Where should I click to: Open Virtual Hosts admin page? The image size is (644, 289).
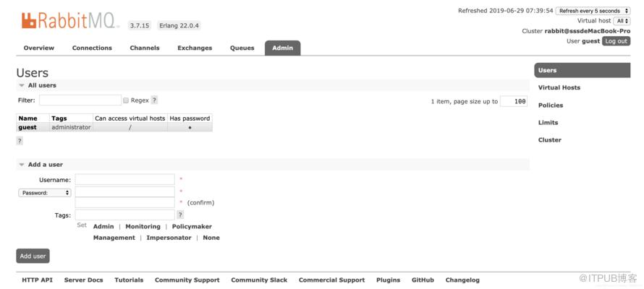coord(559,87)
